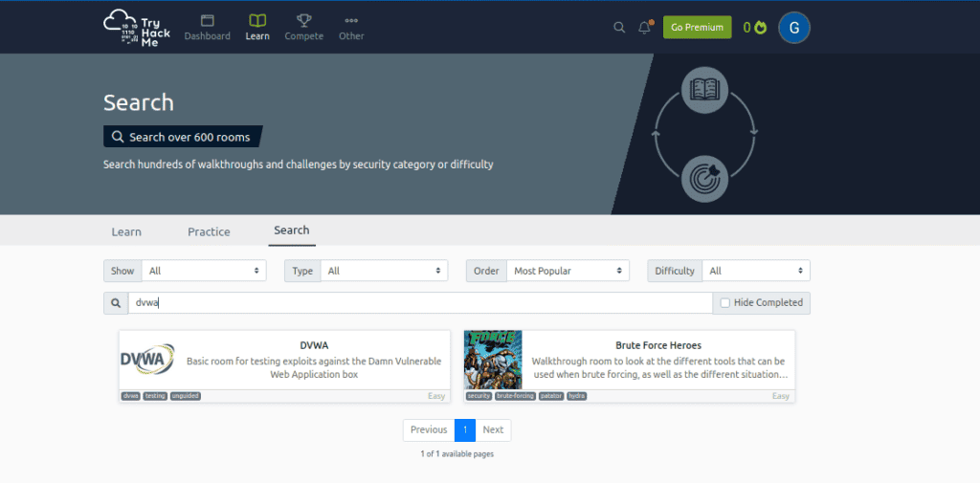980x483 pixels.
Task: Click the DVWA room description text
Action: click(x=314, y=368)
